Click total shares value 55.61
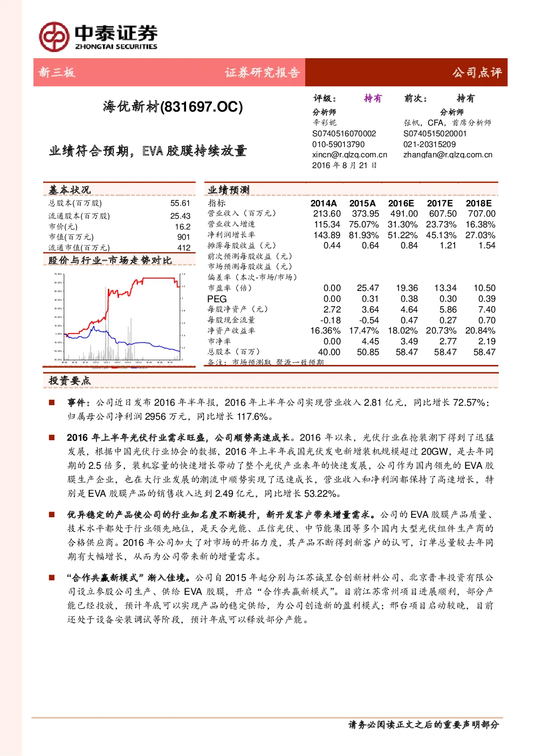 180,203
